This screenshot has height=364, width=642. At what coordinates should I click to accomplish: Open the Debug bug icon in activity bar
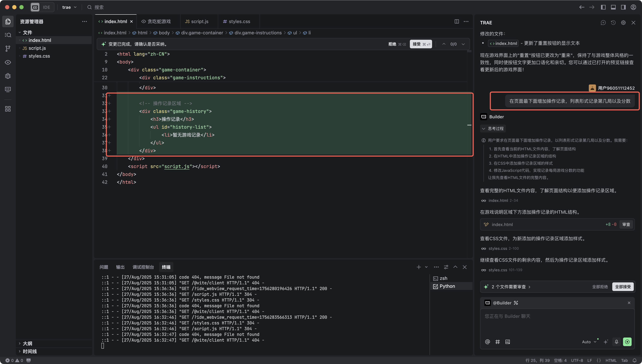point(8,76)
